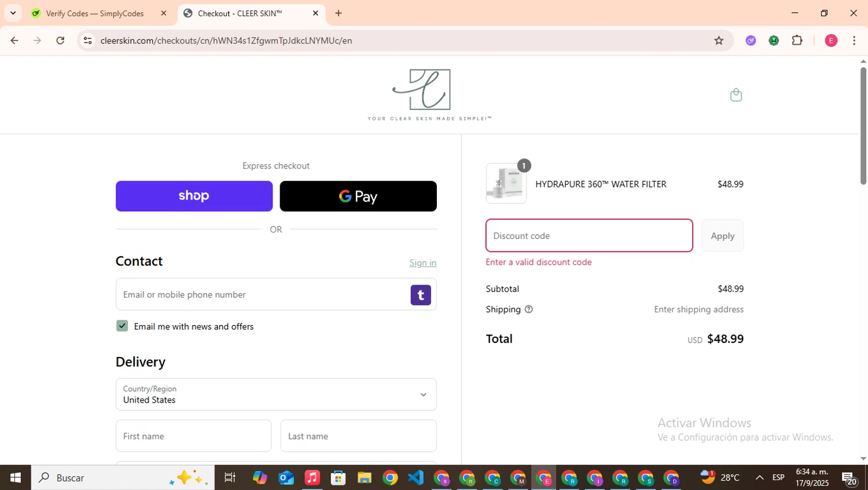868x490 pixels.
Task: Switch to Chrome window with D profile badge
Action: (671, 478)
